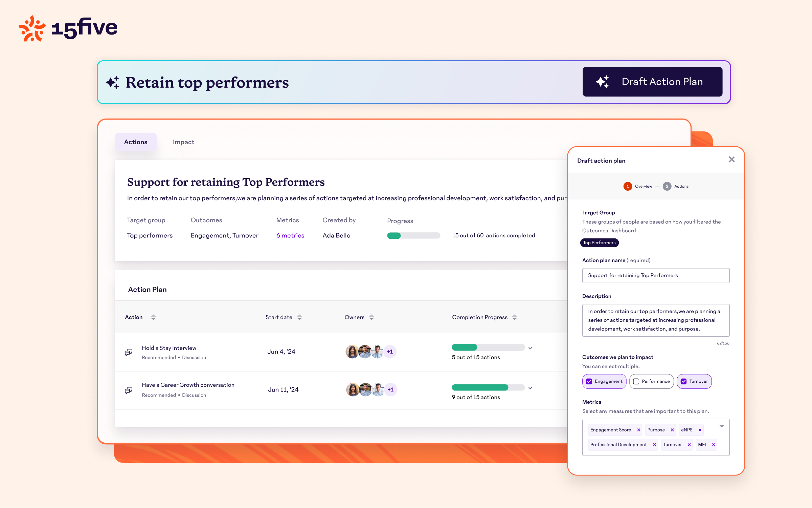The image size is (812, 508).
Task: Remove the Engagement Score metric tag
Action: click(x=638, y=430)
